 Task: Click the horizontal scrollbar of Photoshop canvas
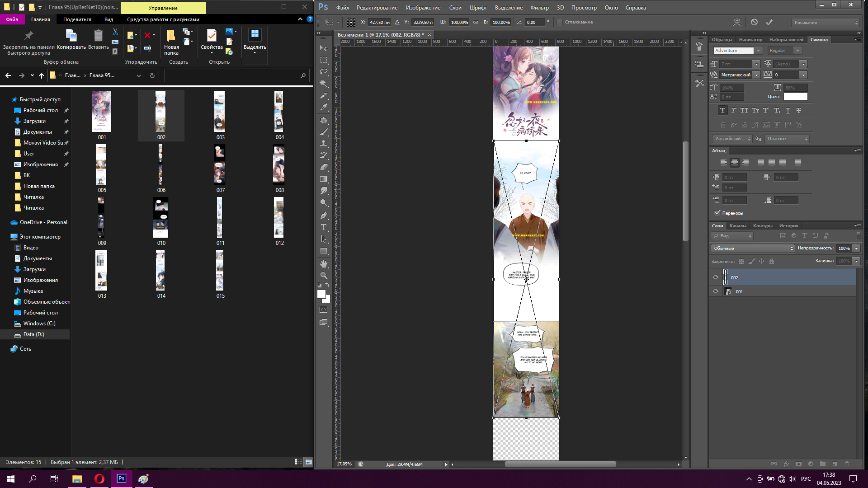coord(560,464)
